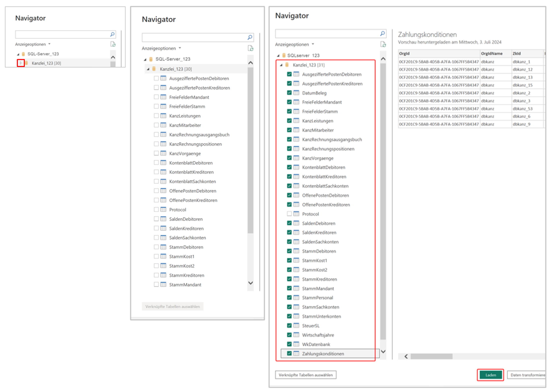The image size is (550, 392).
Task: Click the search icon in right Navigator
Action: click(382, 34)
